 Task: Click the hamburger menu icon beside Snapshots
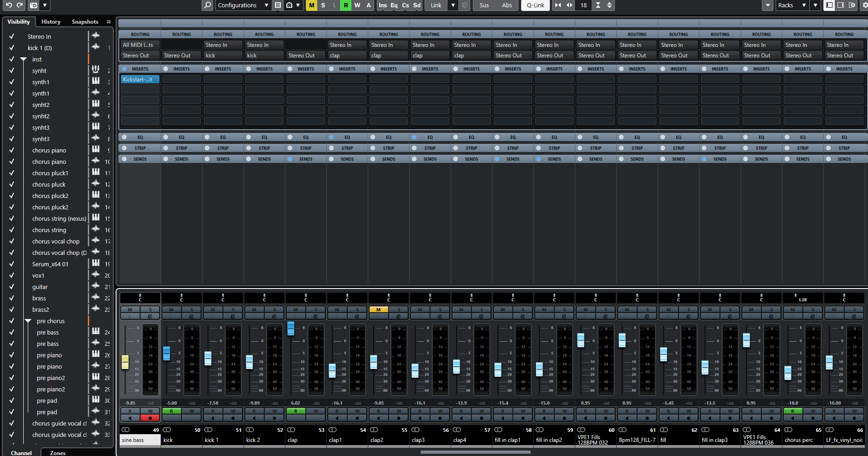point(109,22)
